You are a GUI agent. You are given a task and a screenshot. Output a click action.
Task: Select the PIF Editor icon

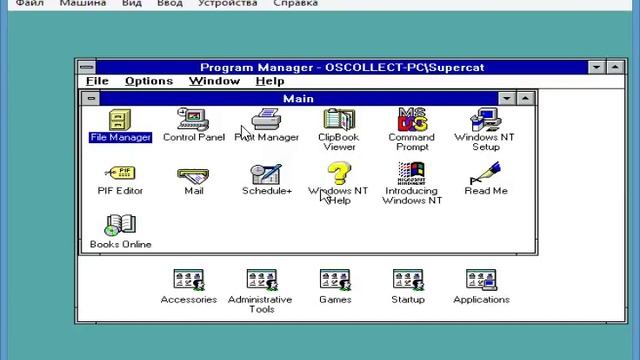tap(120, 173)
